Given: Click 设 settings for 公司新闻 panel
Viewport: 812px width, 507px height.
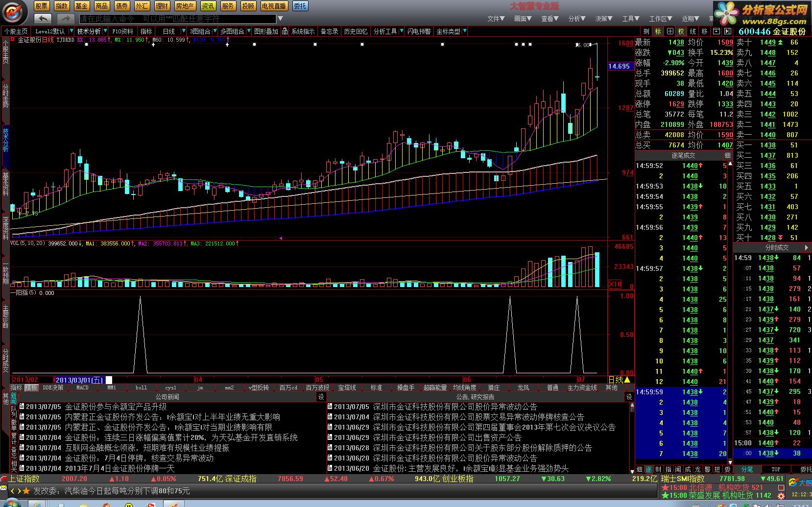Looking at the screenshot, I should click(x=321, y=397).
